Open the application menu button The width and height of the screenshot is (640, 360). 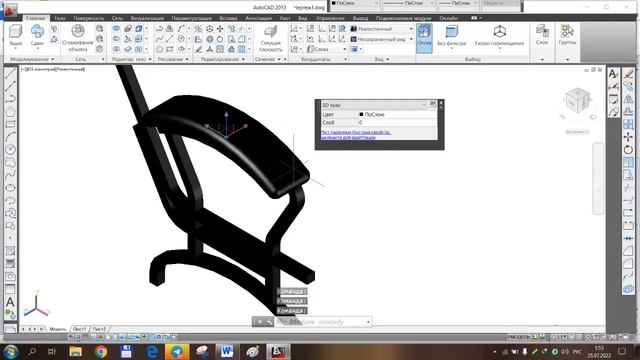[10, 10]
